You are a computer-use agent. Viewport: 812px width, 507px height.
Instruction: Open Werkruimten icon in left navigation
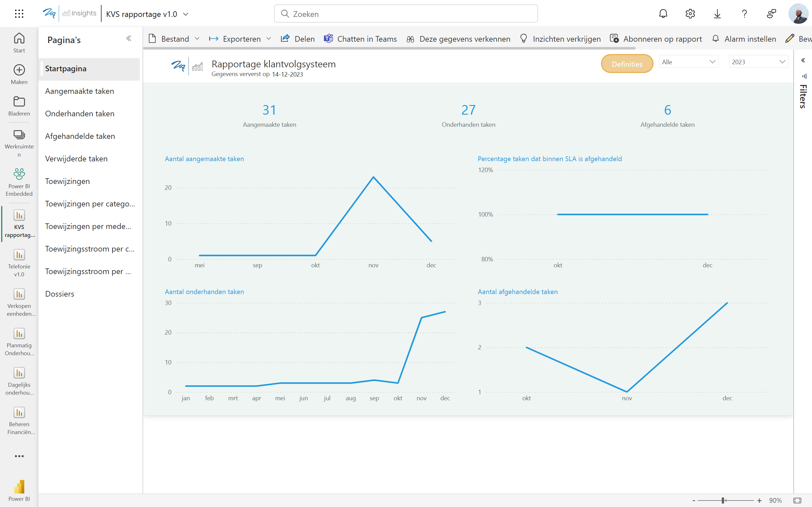(x=19, y=143)
